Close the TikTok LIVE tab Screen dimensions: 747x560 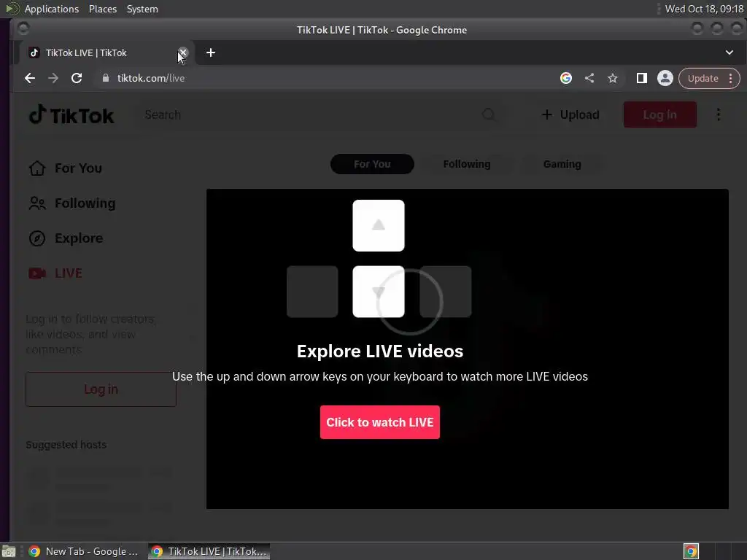coord(183,52)
